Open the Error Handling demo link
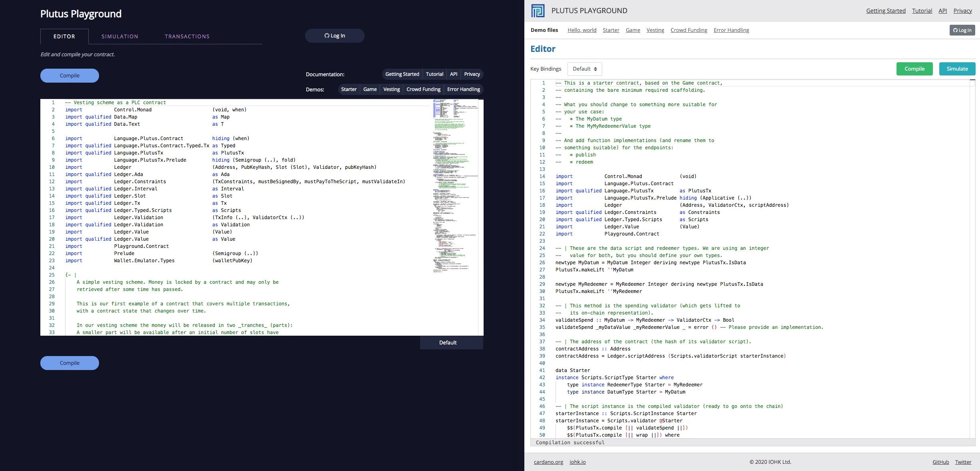 click(731, 30)
